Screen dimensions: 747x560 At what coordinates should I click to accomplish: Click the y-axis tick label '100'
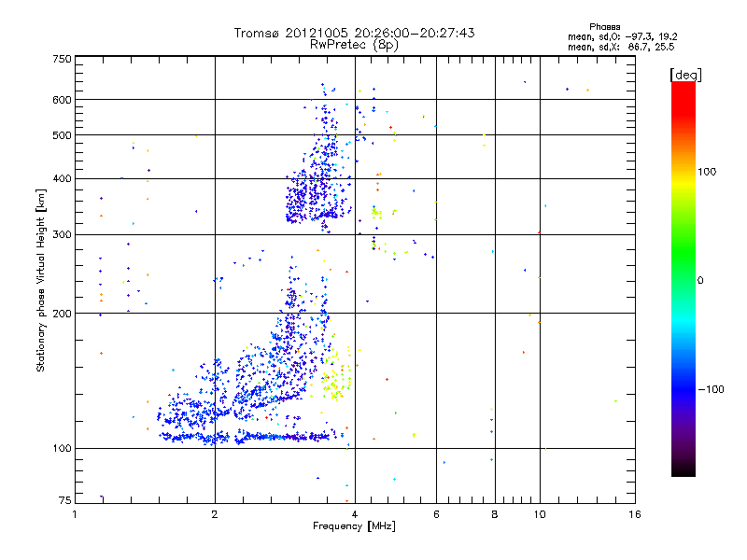click(62, 449)
